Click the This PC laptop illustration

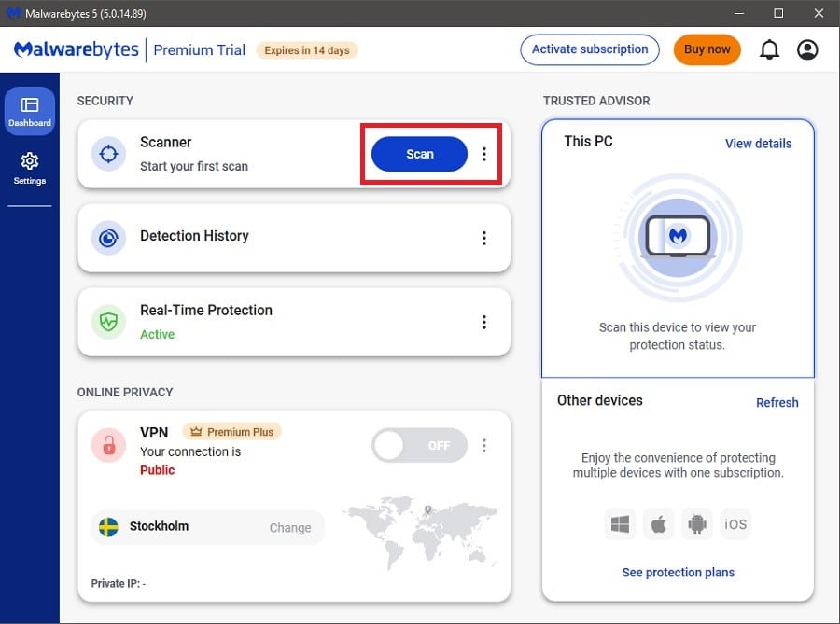coord(678,237)
